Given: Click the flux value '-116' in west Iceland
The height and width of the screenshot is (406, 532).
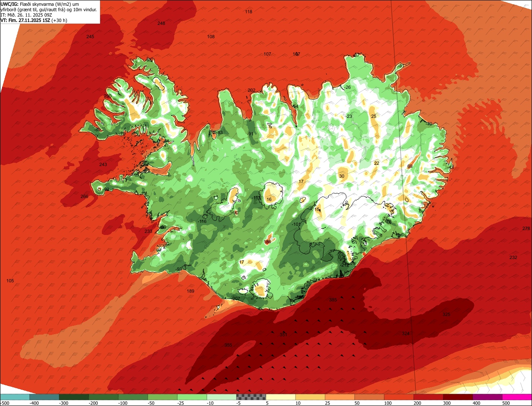Looking at the screenshot, I should (202, 221).
